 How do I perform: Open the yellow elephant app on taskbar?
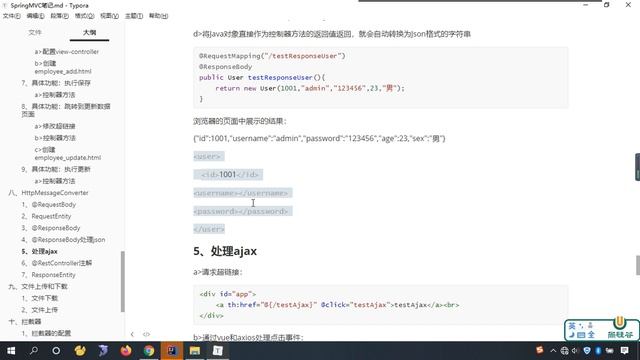click(80, 351)
